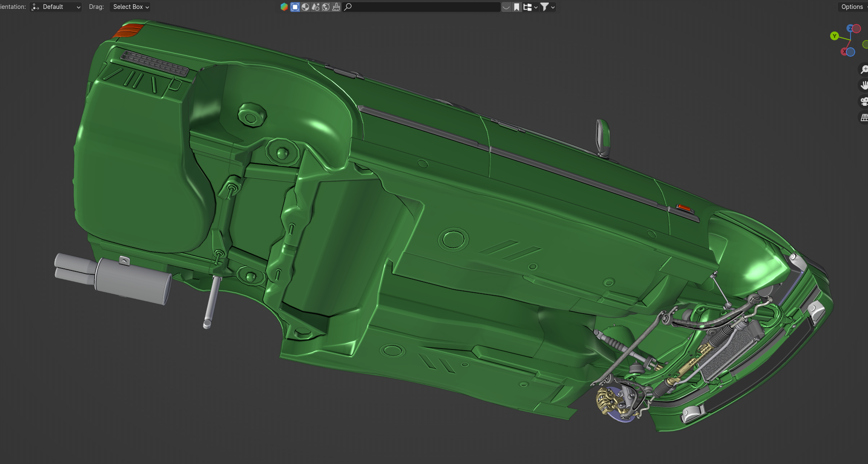Click the hand pan view button
868x464 pixels.
click(x=864, y=85)
